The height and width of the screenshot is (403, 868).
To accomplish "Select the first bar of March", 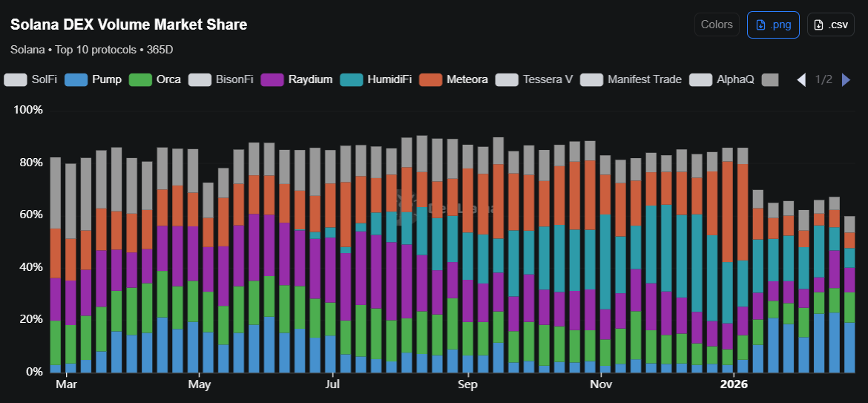I will pos(56,265).
